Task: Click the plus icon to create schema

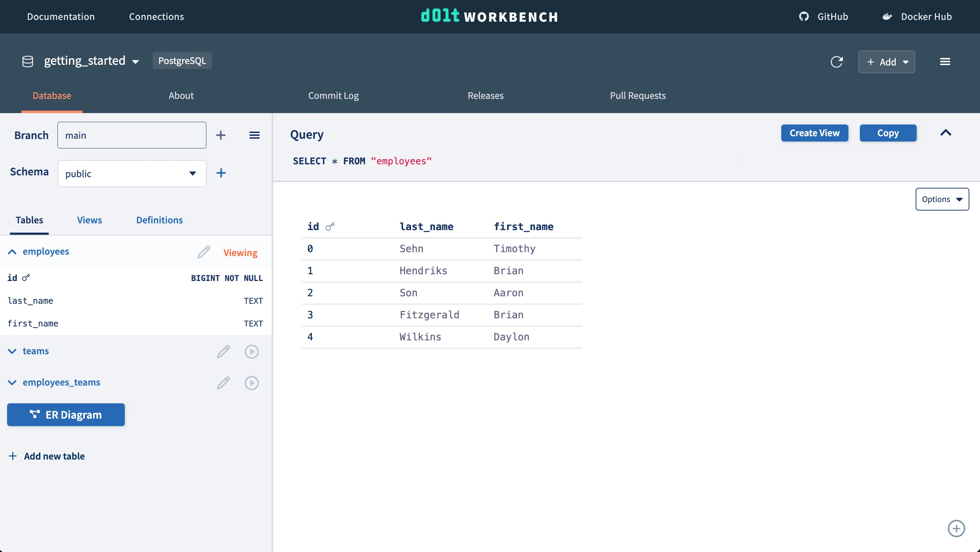Action: [x=221, y=173]
